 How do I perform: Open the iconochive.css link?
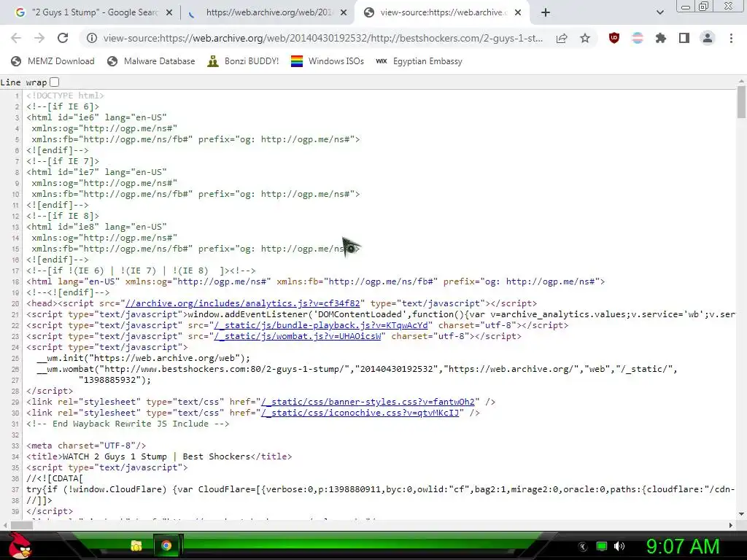[x=360, y=413]
